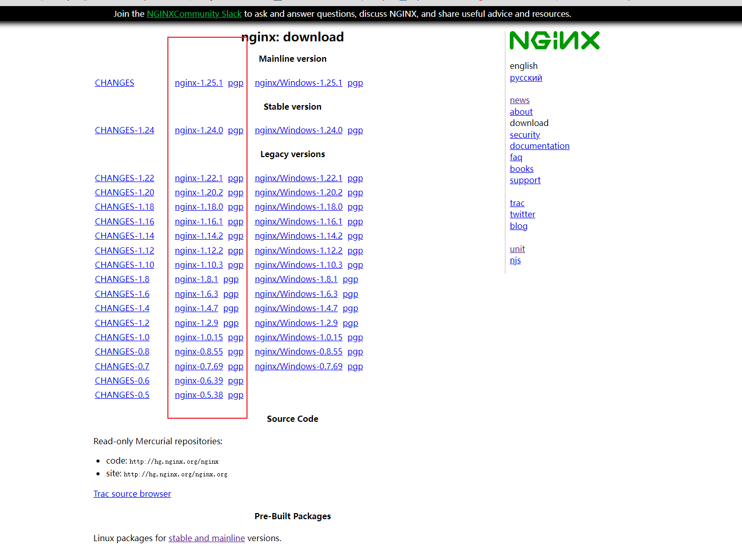The height and width of the screenshot is (560, 742).
Task: Download nginx/Windows-1.22.1
Action: pos(299,178)
